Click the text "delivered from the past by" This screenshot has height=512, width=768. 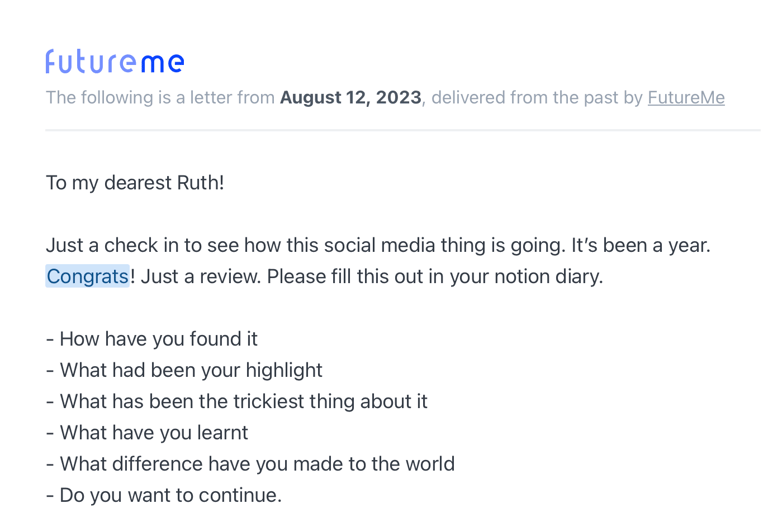537,98
